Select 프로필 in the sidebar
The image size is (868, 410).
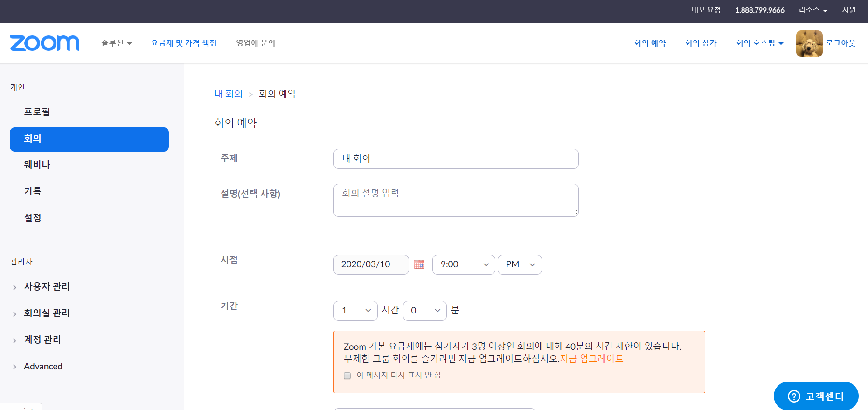tap(37, 112)
